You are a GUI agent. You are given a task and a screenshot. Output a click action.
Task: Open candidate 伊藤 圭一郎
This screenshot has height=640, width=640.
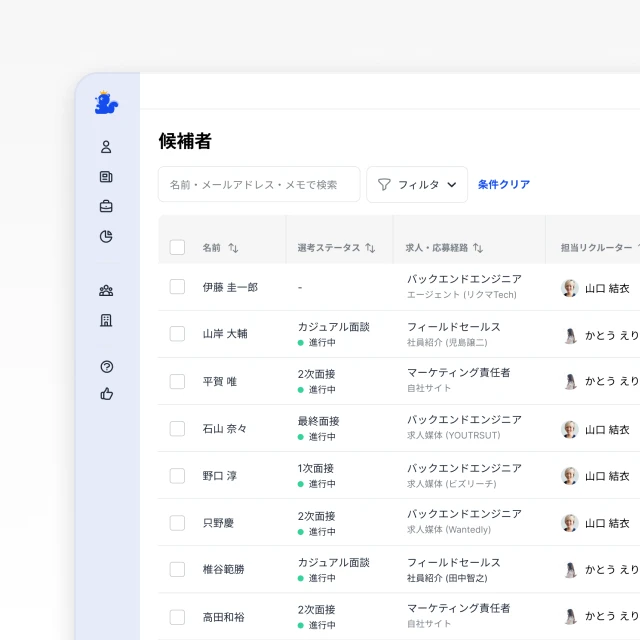click(230, 287)
